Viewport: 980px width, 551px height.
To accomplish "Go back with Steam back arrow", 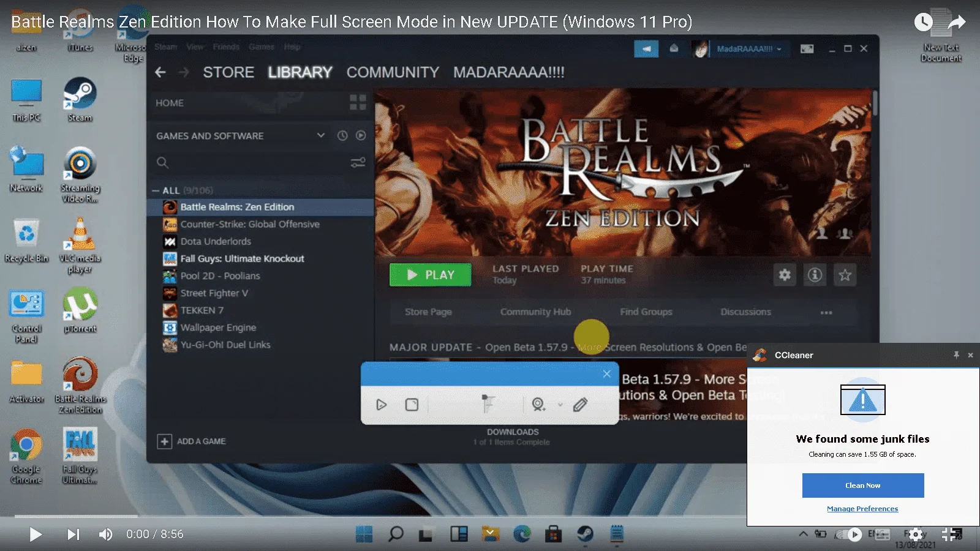I will [160, 72].
